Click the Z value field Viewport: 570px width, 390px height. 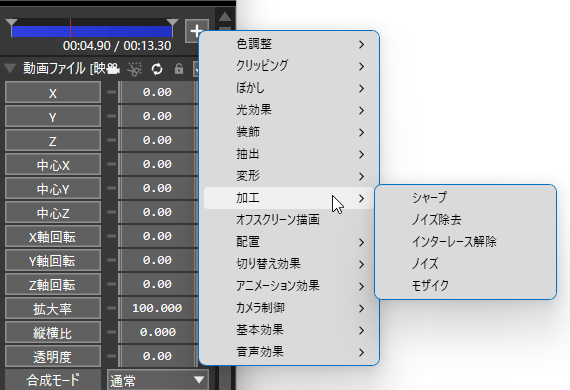click(x=158, y=140)
